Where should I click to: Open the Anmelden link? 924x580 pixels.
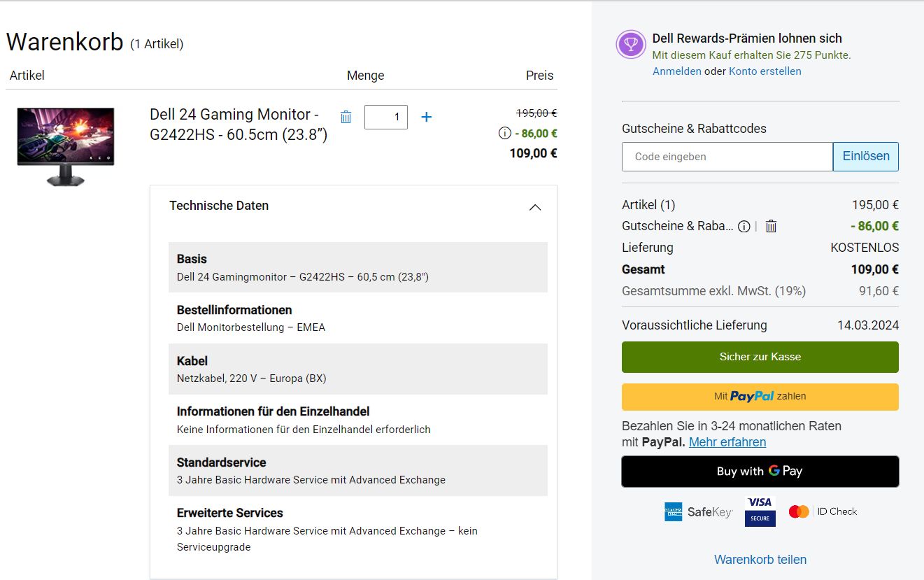(676, 71)
